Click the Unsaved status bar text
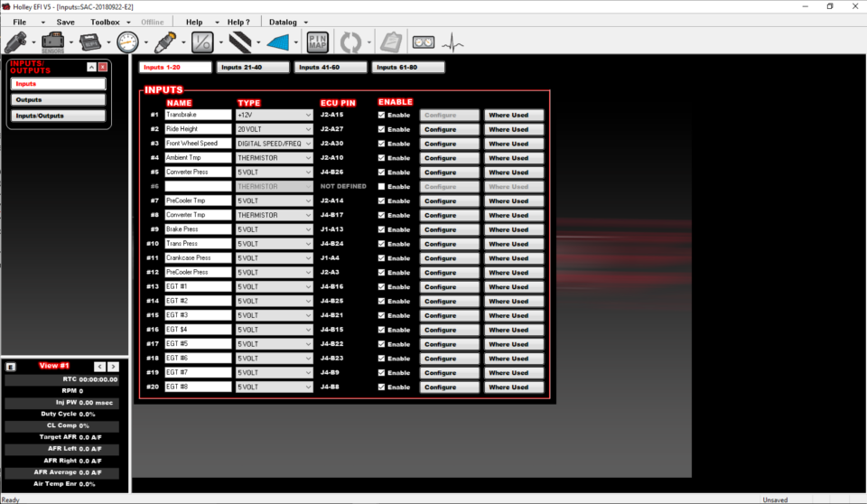 (775, 499)
